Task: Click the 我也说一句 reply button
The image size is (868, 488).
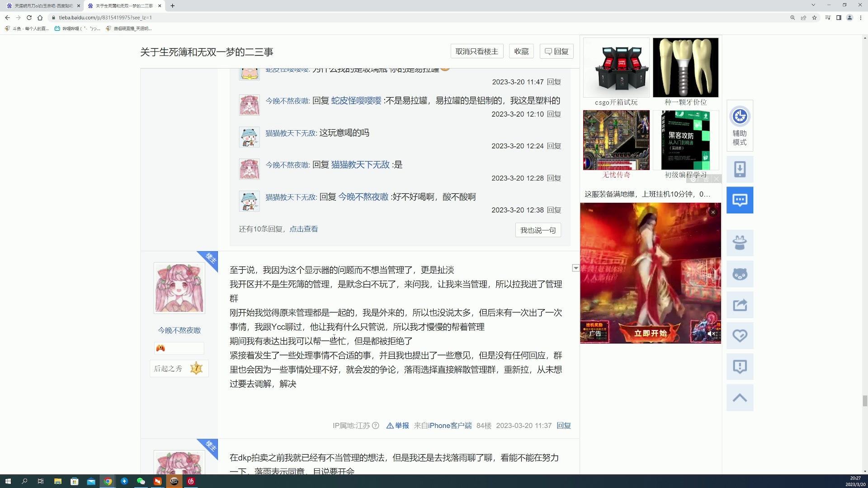Action: [x=538, y=230]
